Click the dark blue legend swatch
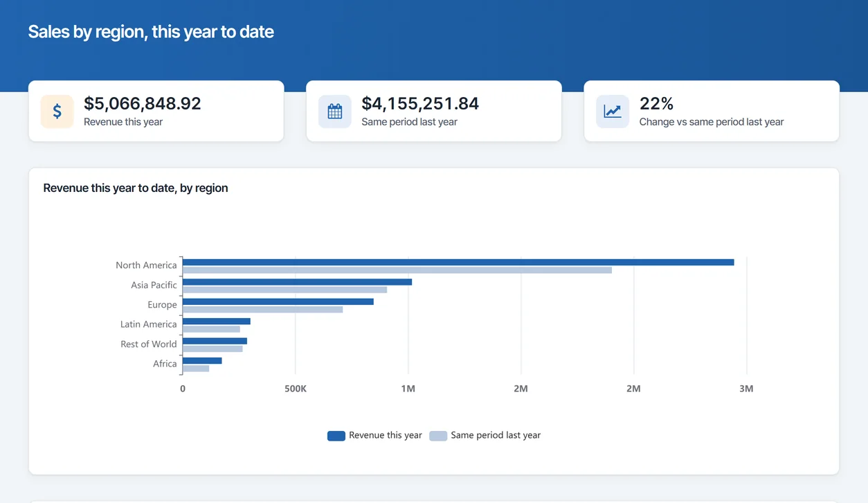 (x=336, y=436)
